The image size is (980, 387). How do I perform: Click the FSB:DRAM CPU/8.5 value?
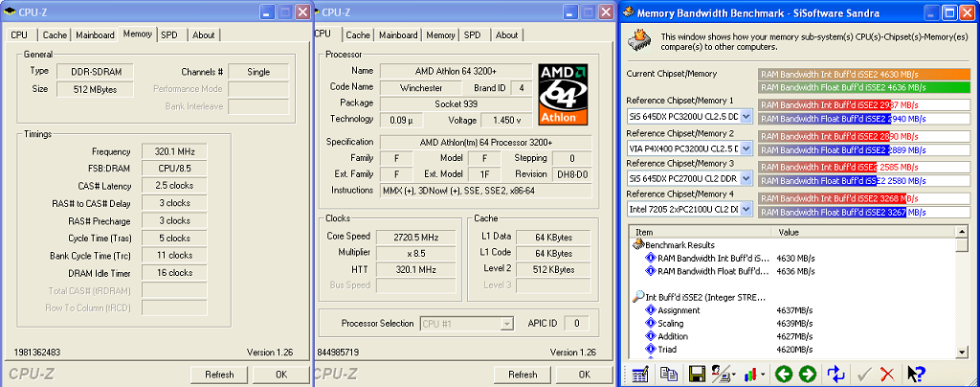[173, 169]
